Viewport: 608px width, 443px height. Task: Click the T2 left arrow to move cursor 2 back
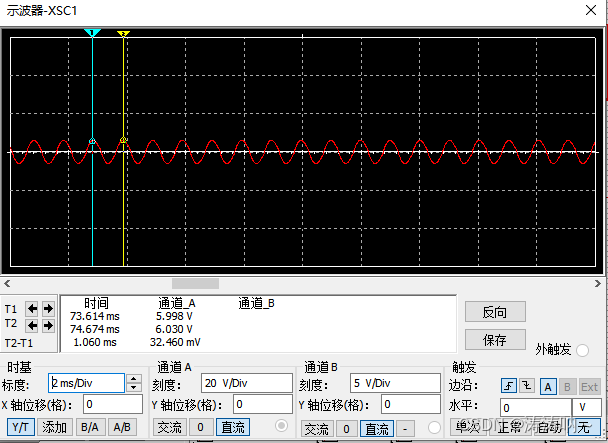pos(32,325)
